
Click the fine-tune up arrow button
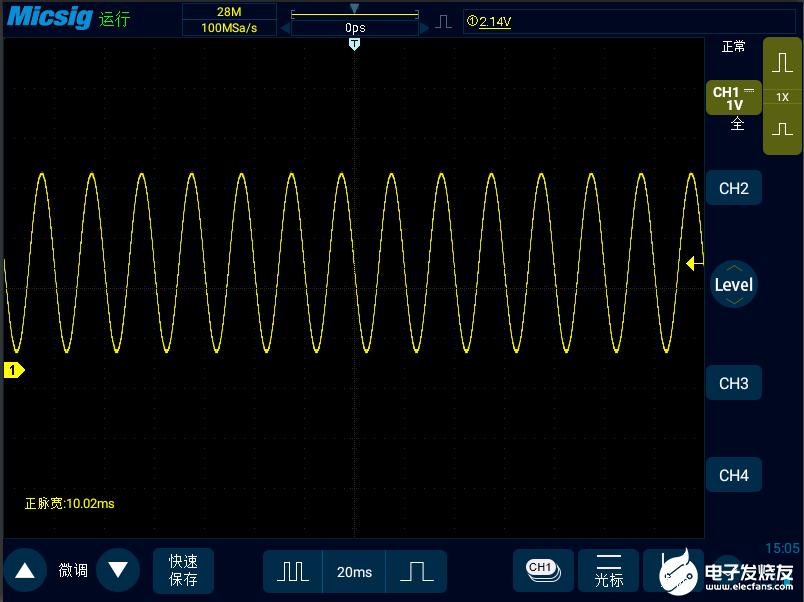tap(25, 570)
